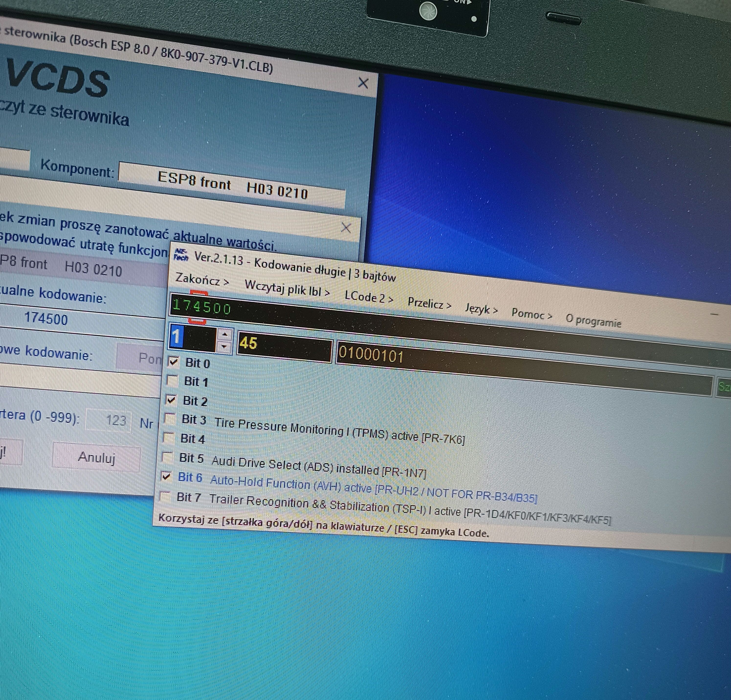The width and height of the screenshot is (731, 700).
Task: Enable Bit 3 Tire Pressure Monitoring checkbox
Action: 169,419
